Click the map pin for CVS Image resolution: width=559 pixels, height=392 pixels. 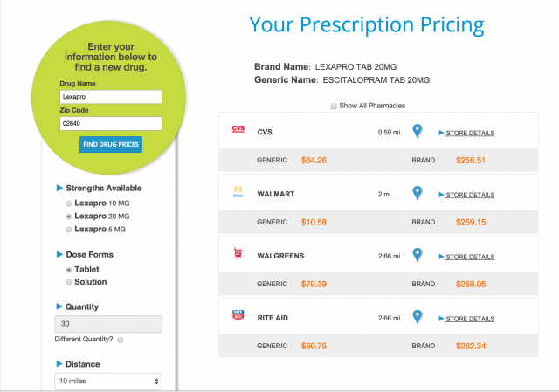tap(418, 131)
